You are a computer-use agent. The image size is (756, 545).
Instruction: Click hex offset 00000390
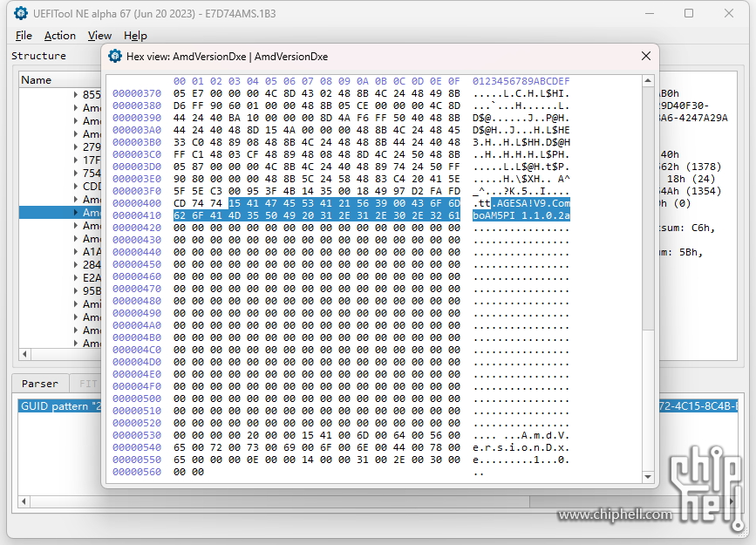137,119
